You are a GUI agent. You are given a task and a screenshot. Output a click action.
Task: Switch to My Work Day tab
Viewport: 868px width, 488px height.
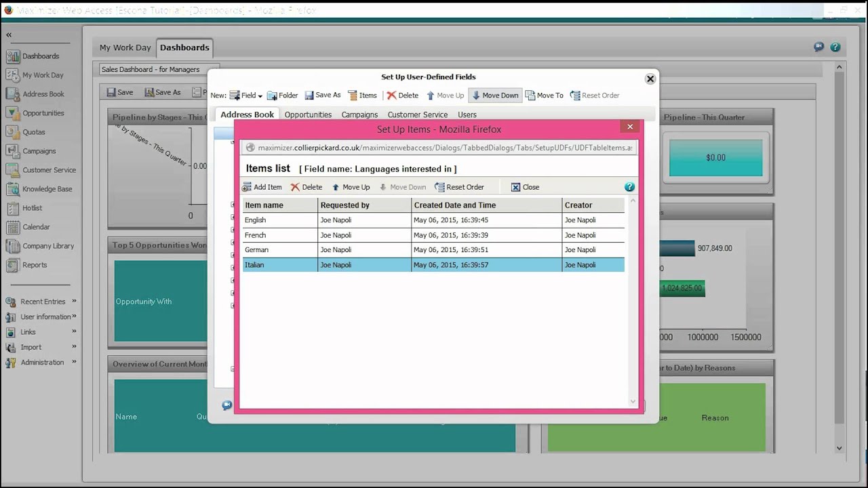pos(125,48)
